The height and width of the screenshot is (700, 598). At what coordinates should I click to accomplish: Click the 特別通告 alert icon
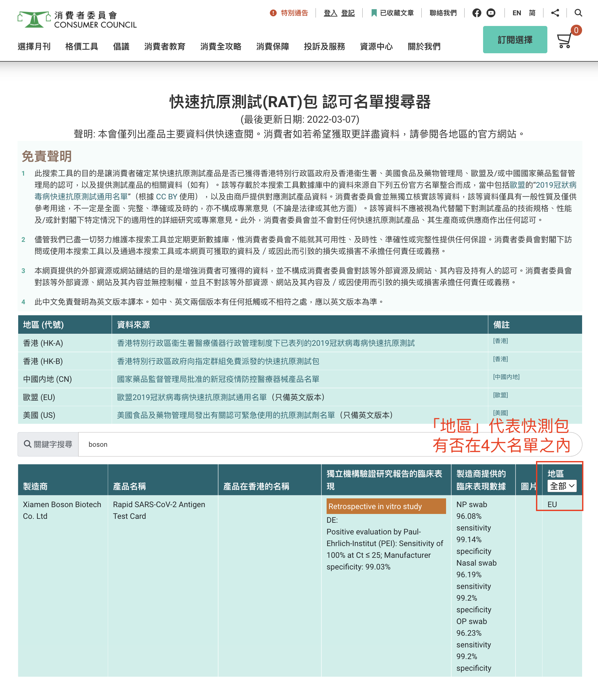[x=273, y=13]
